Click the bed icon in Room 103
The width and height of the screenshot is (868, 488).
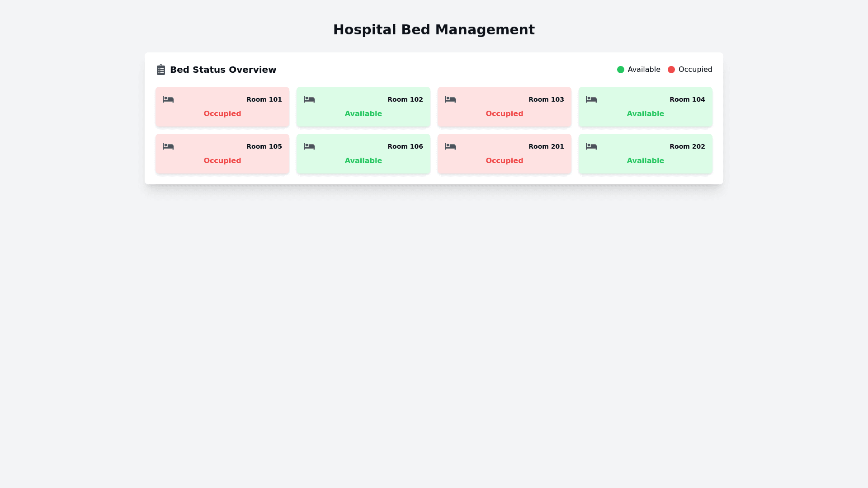(x=450, y=99)
